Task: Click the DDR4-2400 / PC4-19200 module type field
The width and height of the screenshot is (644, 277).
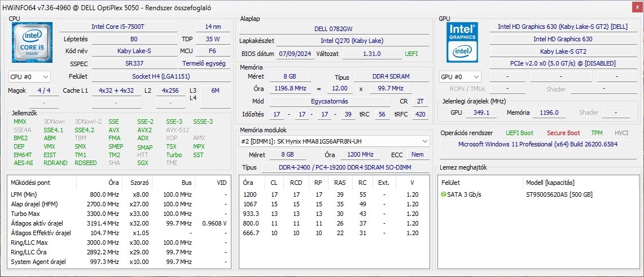Action: coord(345,167)
